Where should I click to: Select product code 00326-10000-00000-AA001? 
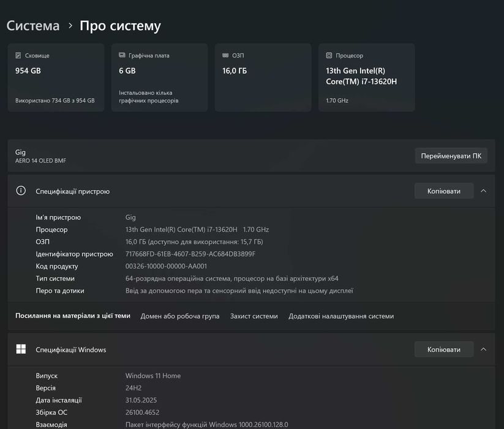point(166,266)
